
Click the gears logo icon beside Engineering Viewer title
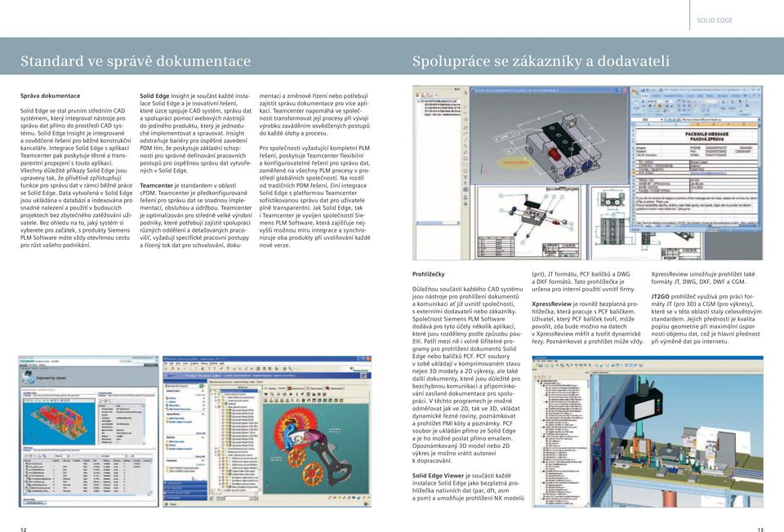click(29, 377)
